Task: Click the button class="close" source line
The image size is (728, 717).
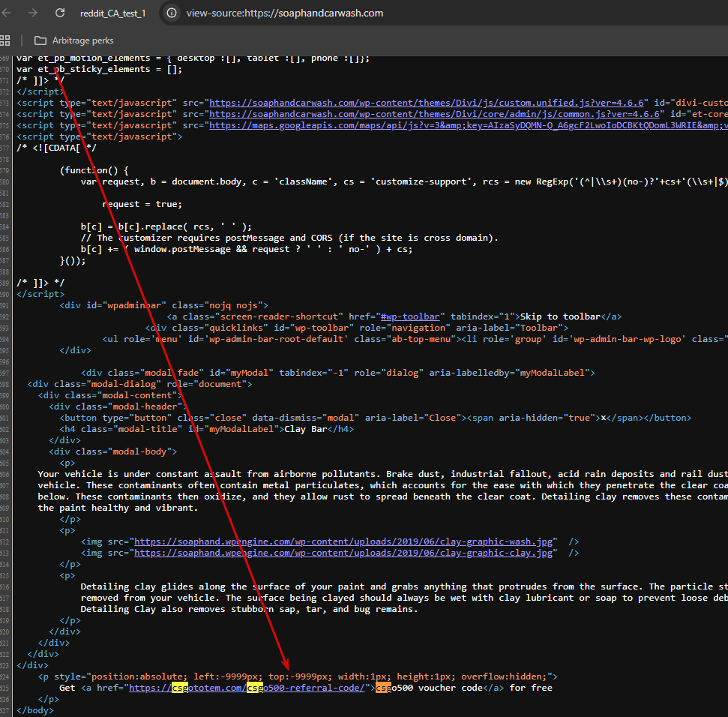Action: point(376,418)
